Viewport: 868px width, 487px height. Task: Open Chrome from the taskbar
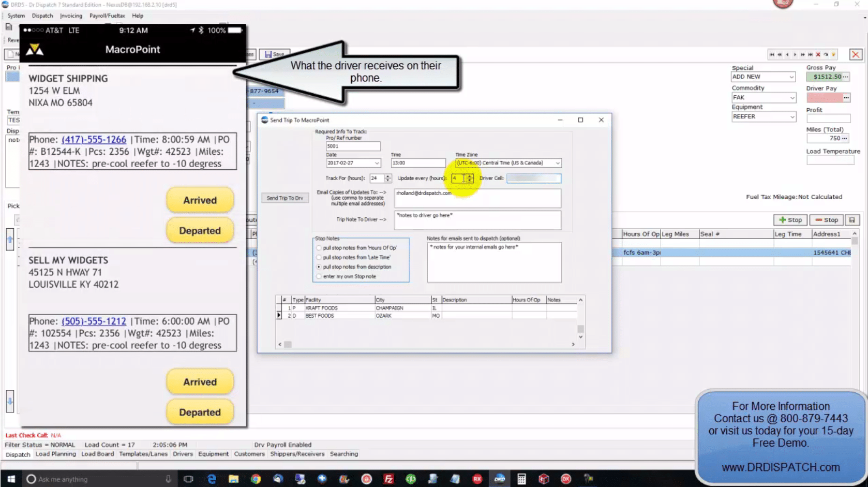click(x=256, y=479)
